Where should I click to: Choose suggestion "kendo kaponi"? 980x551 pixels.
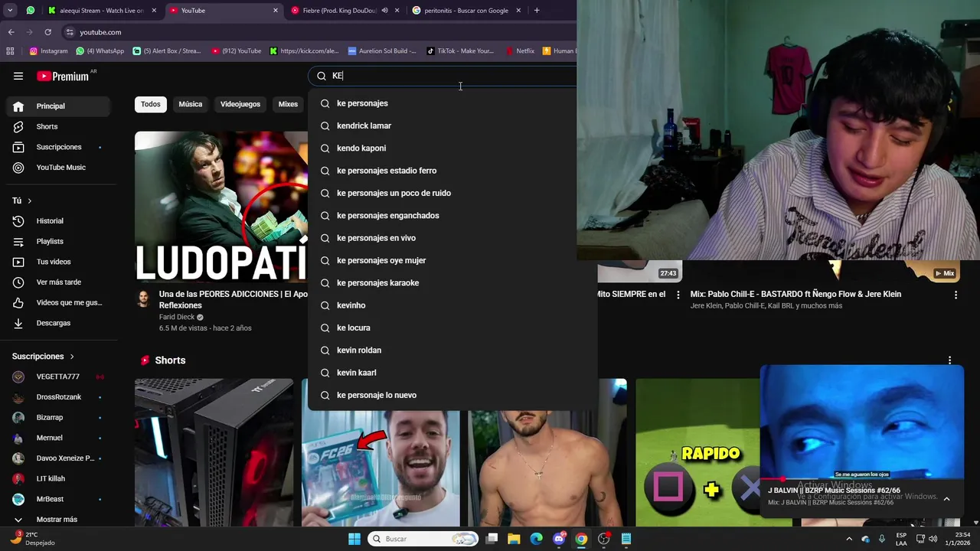(x=452, y=148)
